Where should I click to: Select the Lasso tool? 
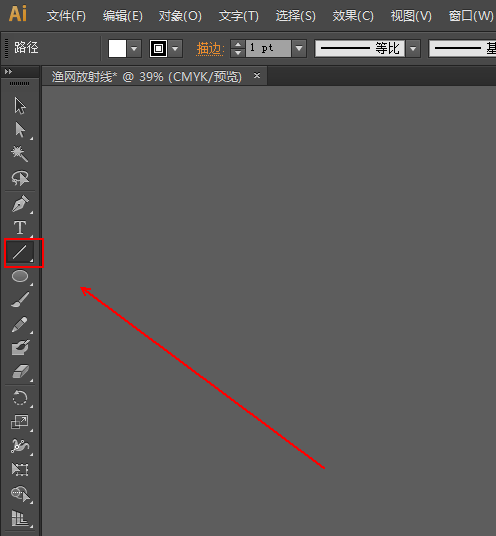20,178
